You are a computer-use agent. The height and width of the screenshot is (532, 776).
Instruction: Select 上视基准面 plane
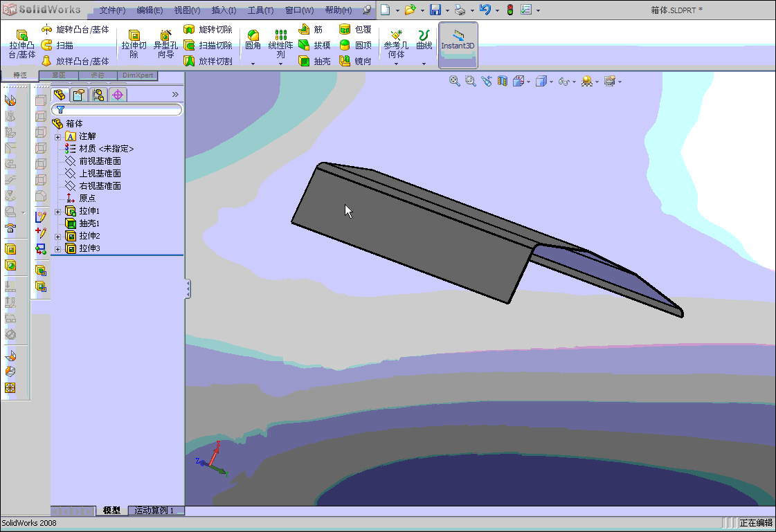coord(93,174)
